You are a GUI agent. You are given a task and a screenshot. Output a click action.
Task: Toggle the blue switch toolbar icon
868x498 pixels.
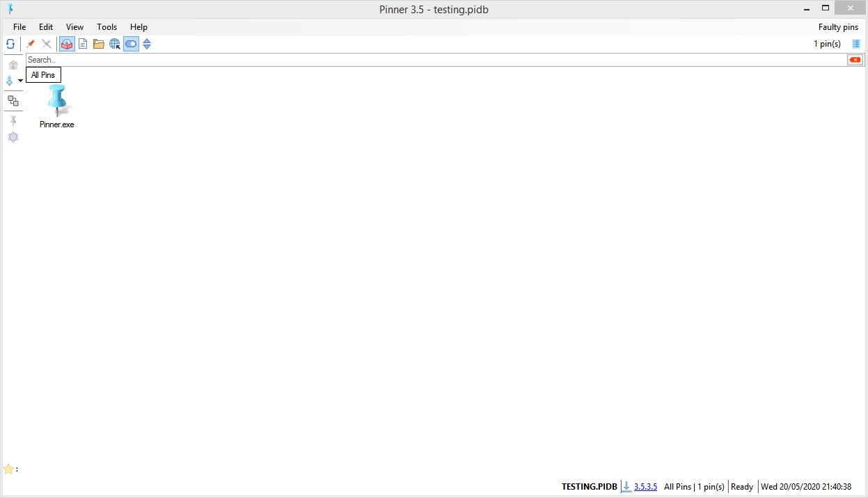coord(131,44)
